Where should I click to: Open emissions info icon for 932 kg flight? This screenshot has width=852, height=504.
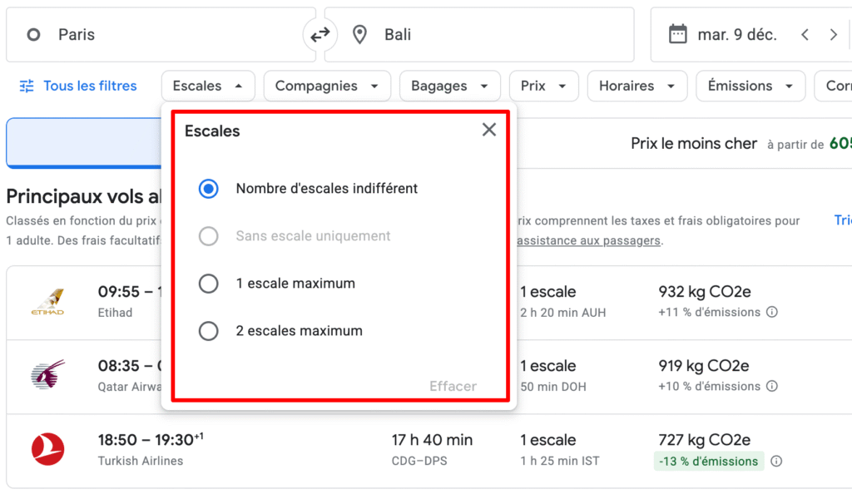pos(771,312)
